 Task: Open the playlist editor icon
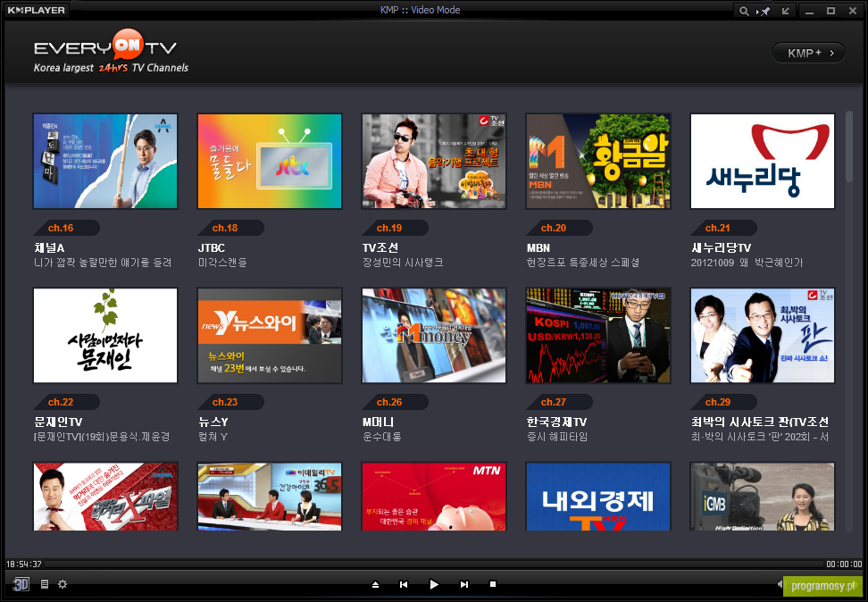click(x=45, y=584)
